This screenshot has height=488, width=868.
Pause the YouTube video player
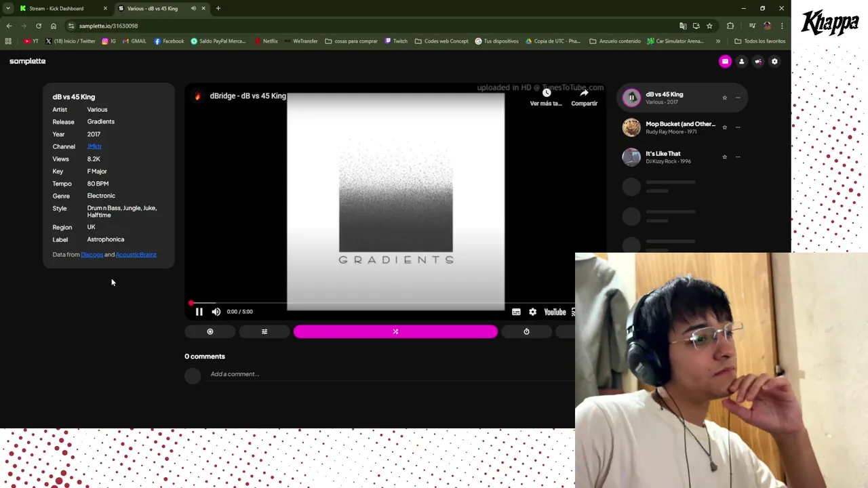coord(199,312)
